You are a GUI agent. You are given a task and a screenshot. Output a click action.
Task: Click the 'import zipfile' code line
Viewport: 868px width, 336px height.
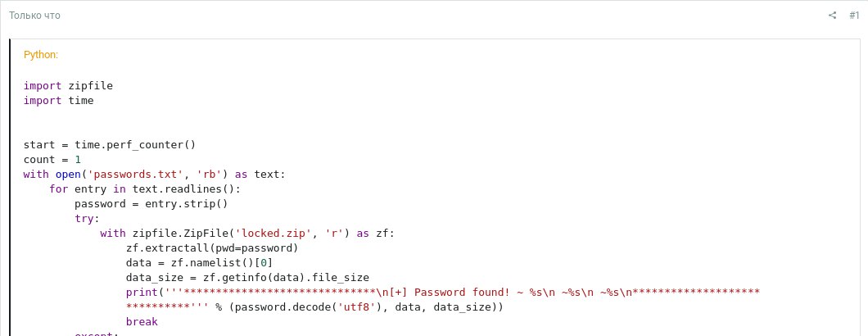click(x=68, y=85)
